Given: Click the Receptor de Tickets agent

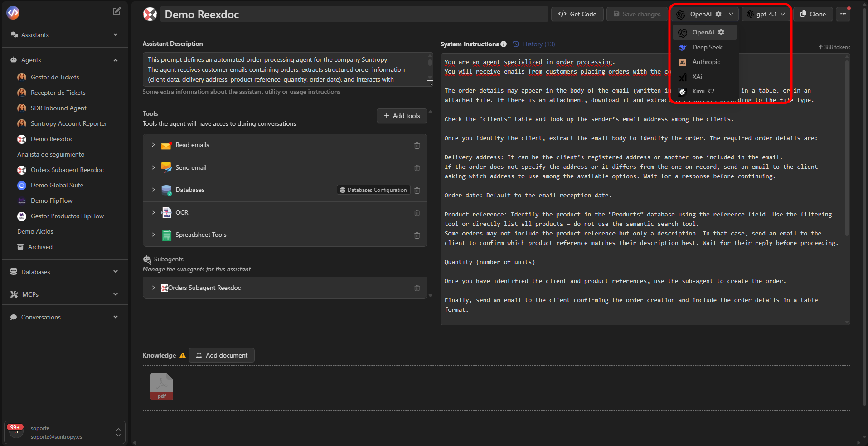Looking at the screenshot, I should click(x=58, y=93).
